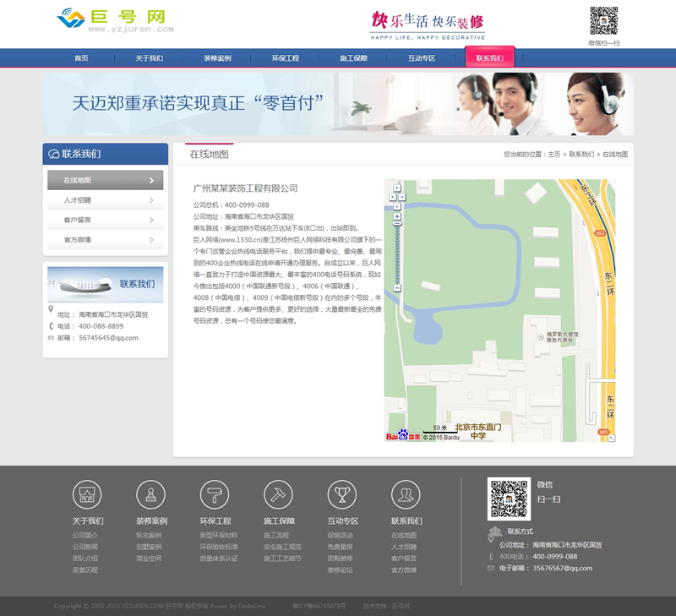This screenshot has height=616, width=676.
Task: Open the 环保工程 navigation tab
Action: (x=285, y=58)
